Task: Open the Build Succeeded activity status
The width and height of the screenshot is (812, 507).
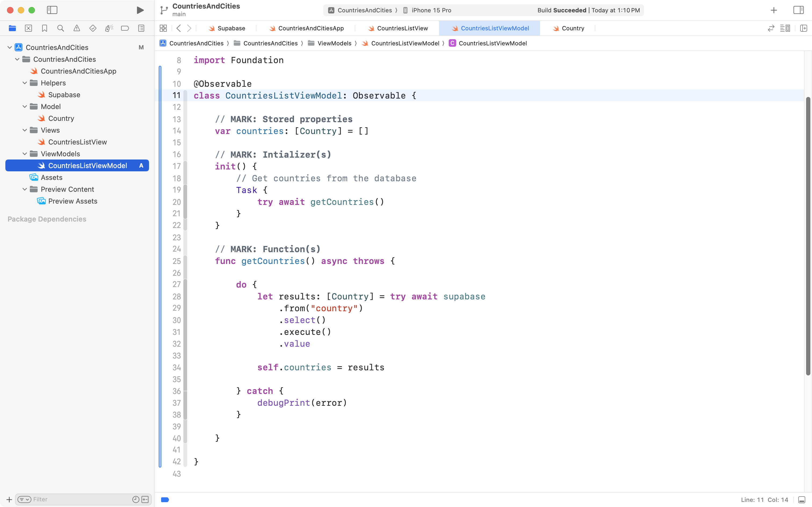Action: click(x=588, y=10)
